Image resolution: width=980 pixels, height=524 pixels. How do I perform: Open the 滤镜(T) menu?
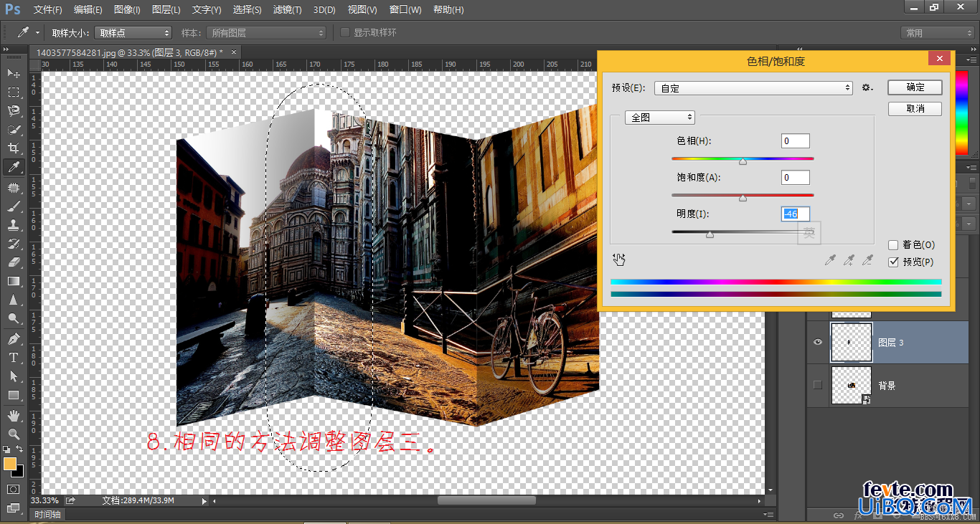[287, 10]
